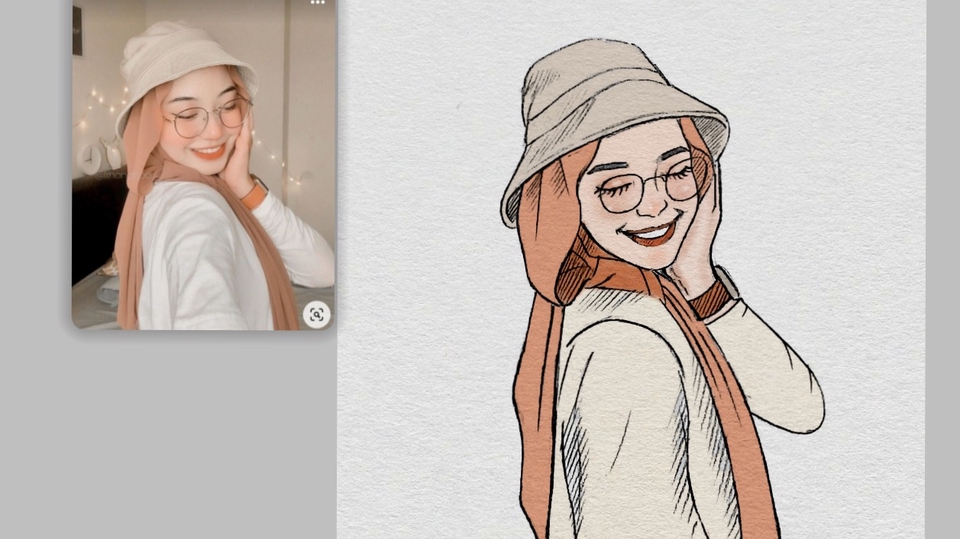Click the illustrated portrait drawing on the canvas

point(661,289)
